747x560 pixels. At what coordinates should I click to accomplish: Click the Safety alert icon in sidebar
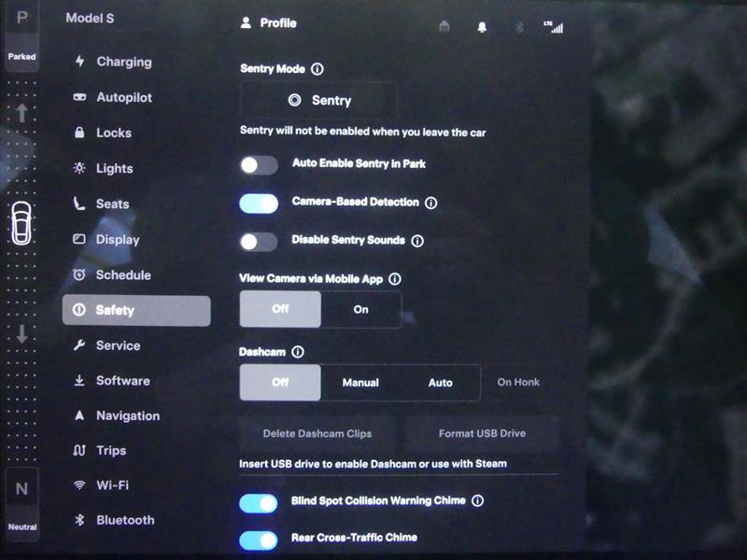point(79,310)
